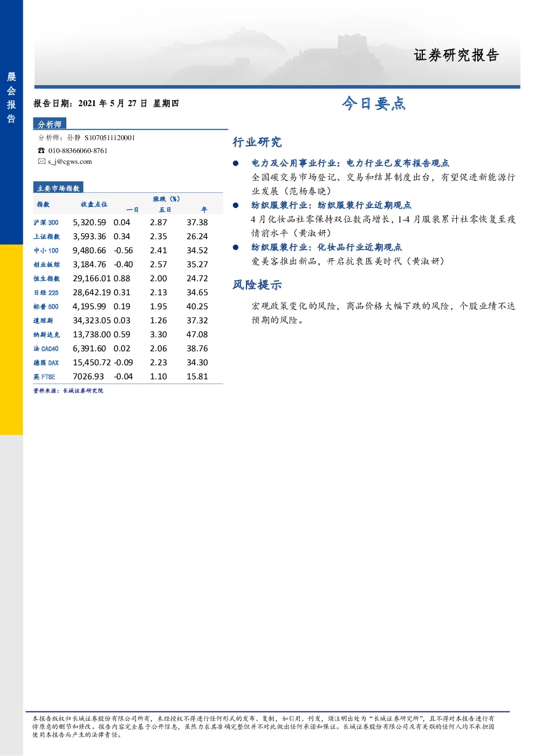Screen dimensions: 535x756
Task: Click the 收盘点位 column header
Action: click(x=94, y=204)
